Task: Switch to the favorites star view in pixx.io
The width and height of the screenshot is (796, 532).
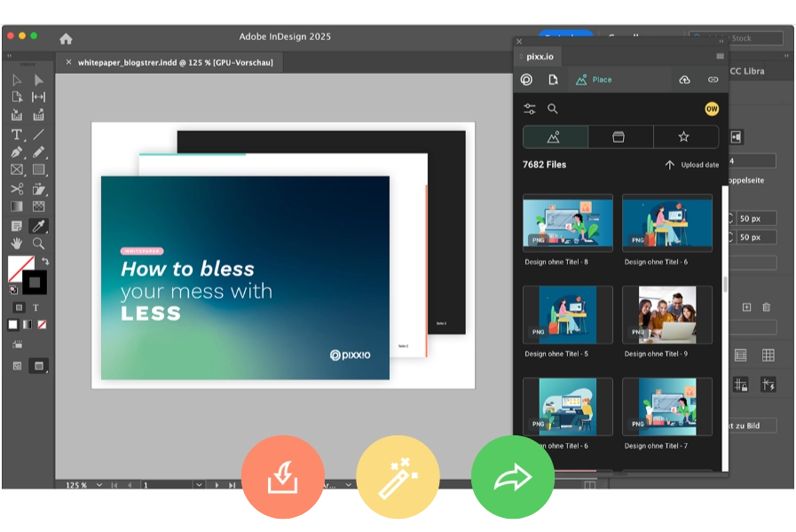Action: [x=684, y=137]
